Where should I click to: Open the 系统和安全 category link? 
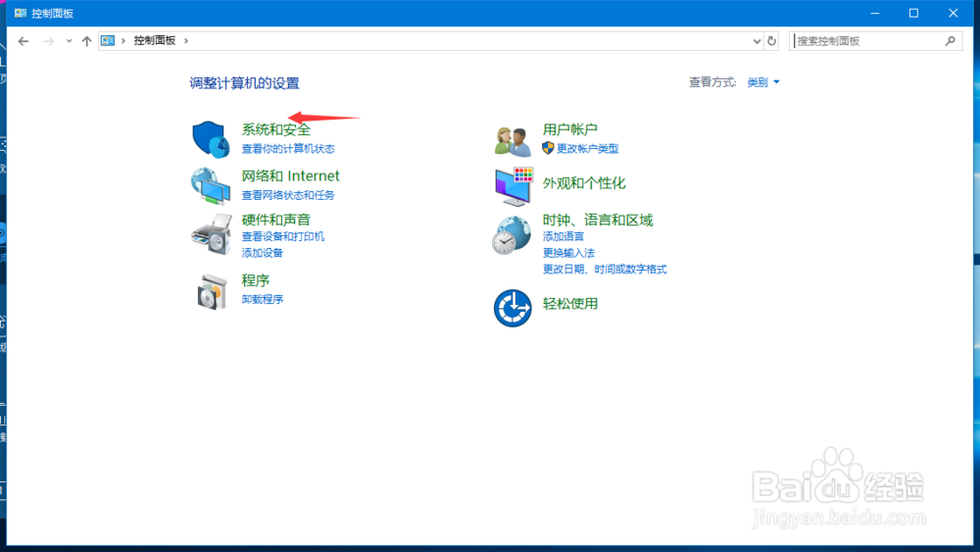coord(275,129)
